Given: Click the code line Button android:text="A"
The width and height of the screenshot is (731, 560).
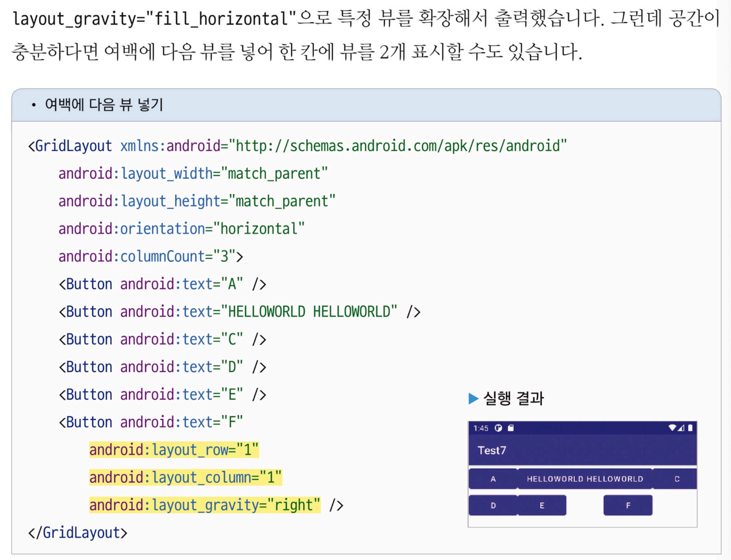Looking at the screenshot, I should tap(162, 284).
